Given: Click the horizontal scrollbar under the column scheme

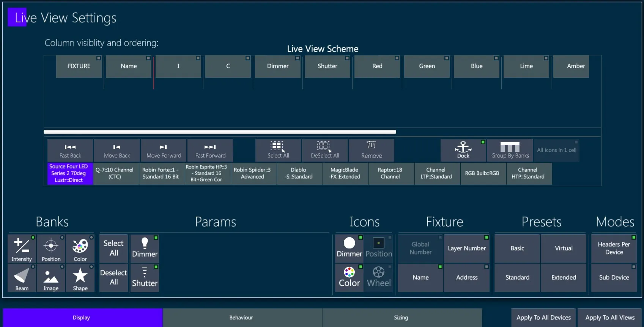Looking at the screenshot, I should click(220, 132).
